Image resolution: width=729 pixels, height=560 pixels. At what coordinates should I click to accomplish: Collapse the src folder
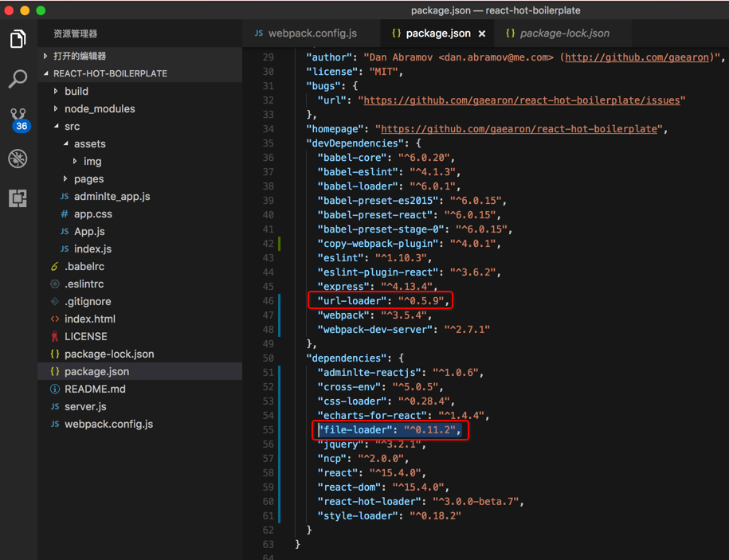(x=56, y=126)
